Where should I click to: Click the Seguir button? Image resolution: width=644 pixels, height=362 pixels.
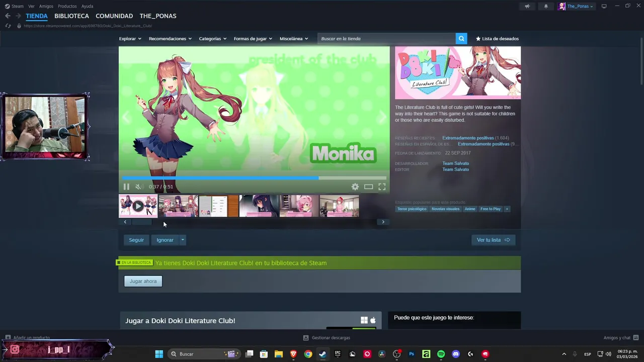[x=136, y=240]
